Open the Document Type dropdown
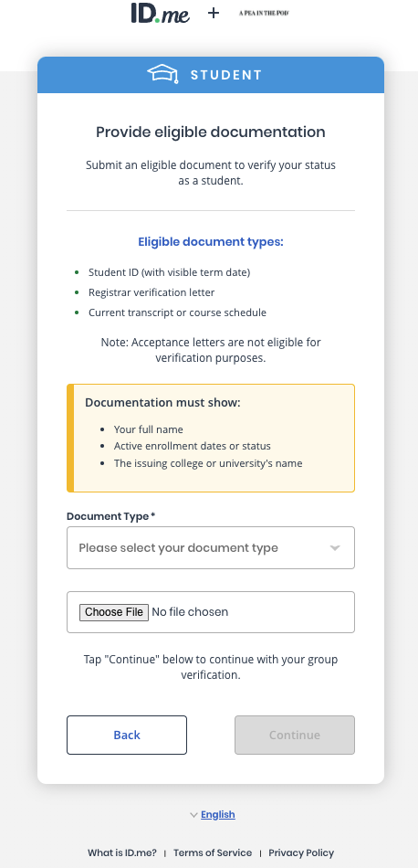 (x=211, y=547)
